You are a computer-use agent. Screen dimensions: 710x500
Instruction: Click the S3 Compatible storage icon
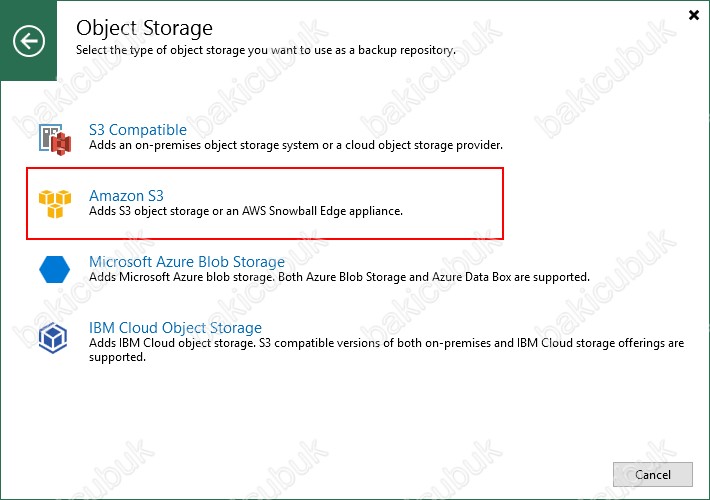click(55, 139)
